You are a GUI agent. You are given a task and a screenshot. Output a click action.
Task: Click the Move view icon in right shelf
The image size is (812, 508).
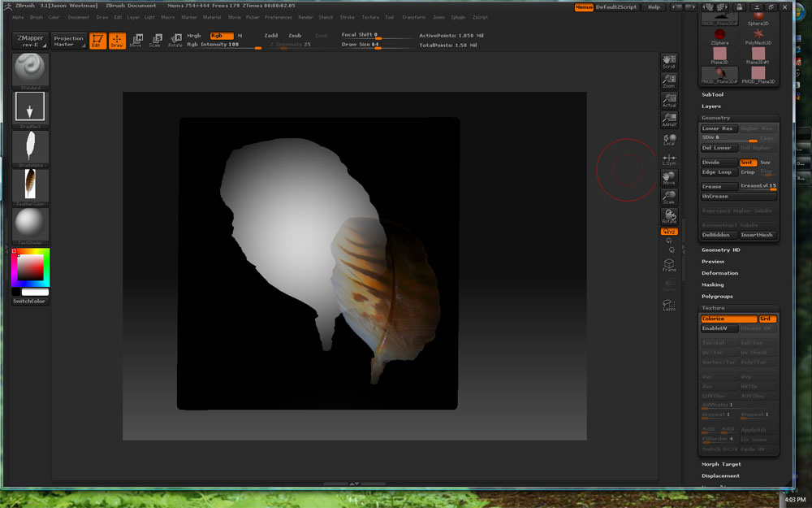click(669, 178)
